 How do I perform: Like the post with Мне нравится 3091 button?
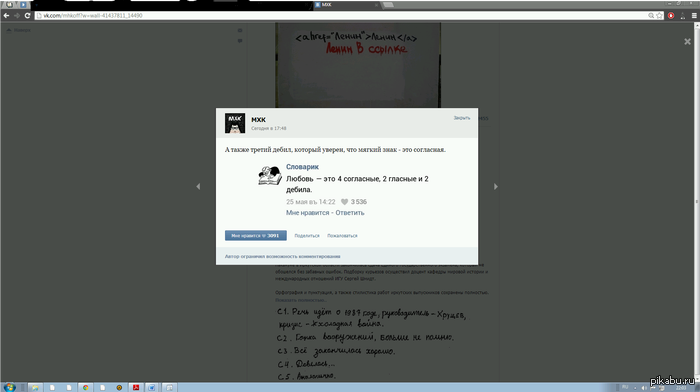pyautogui.click(x=256, y=235)
